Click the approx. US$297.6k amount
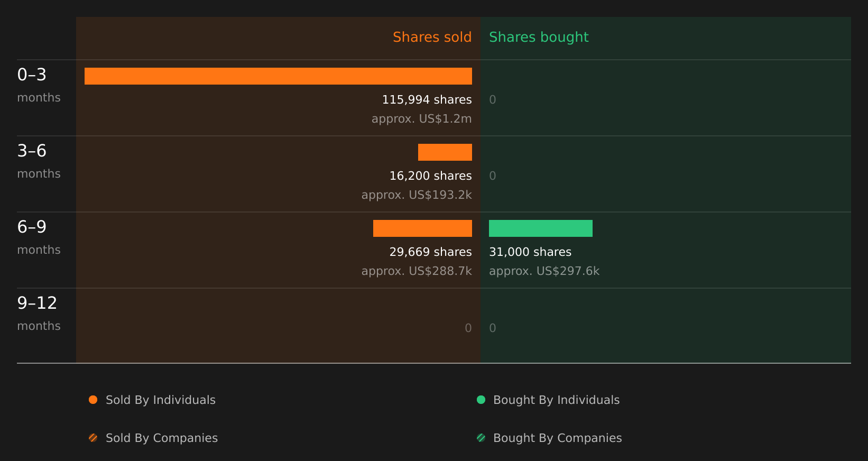The width and height of the screenshot is (868, 461). (x=544, y=271)
